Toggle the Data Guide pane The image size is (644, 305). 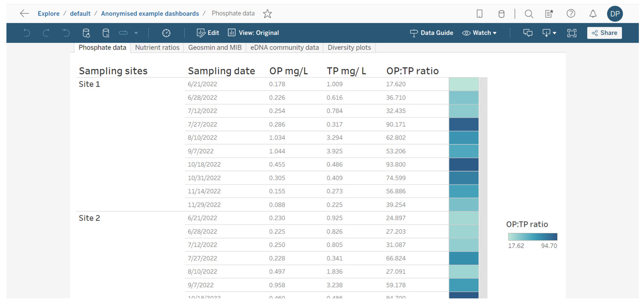431,33
